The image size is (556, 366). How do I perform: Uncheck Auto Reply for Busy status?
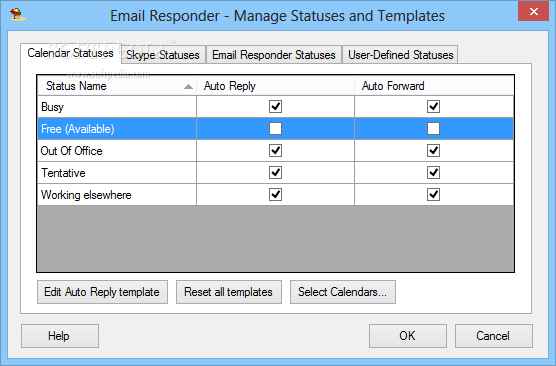click(x=275, y=106)
